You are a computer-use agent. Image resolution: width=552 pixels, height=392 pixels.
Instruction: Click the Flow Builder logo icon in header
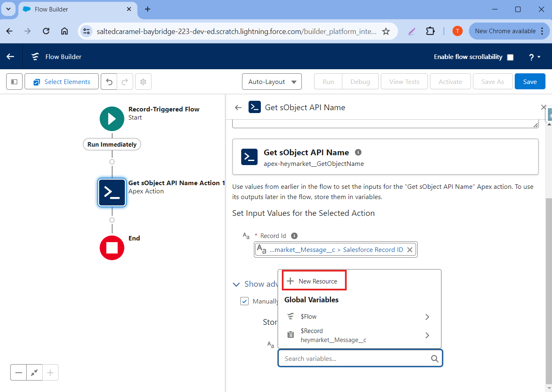(x=36, y=57)
